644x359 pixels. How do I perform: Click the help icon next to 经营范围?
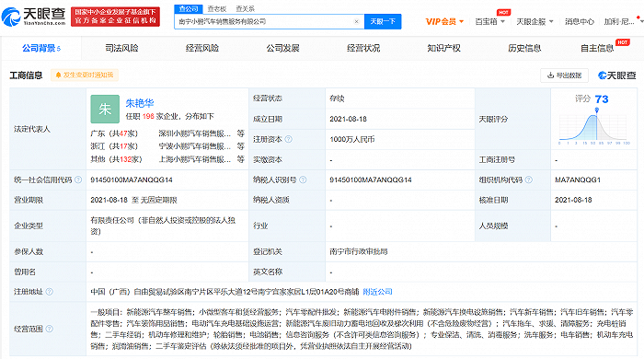point(50,329)
